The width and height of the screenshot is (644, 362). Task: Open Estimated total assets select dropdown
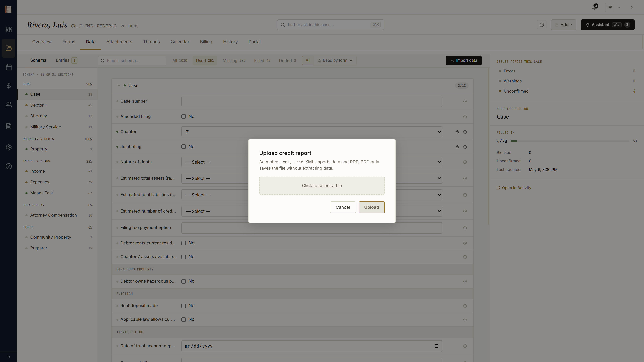coord(312,178)
